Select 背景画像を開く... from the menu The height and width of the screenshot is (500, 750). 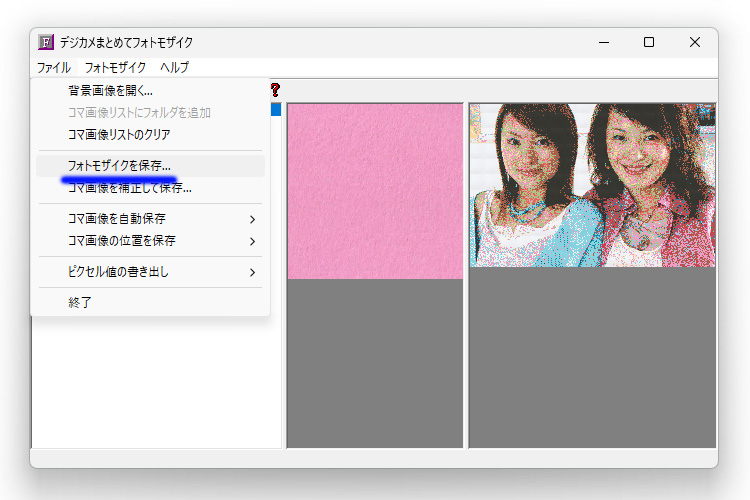[x=110, y=91]
